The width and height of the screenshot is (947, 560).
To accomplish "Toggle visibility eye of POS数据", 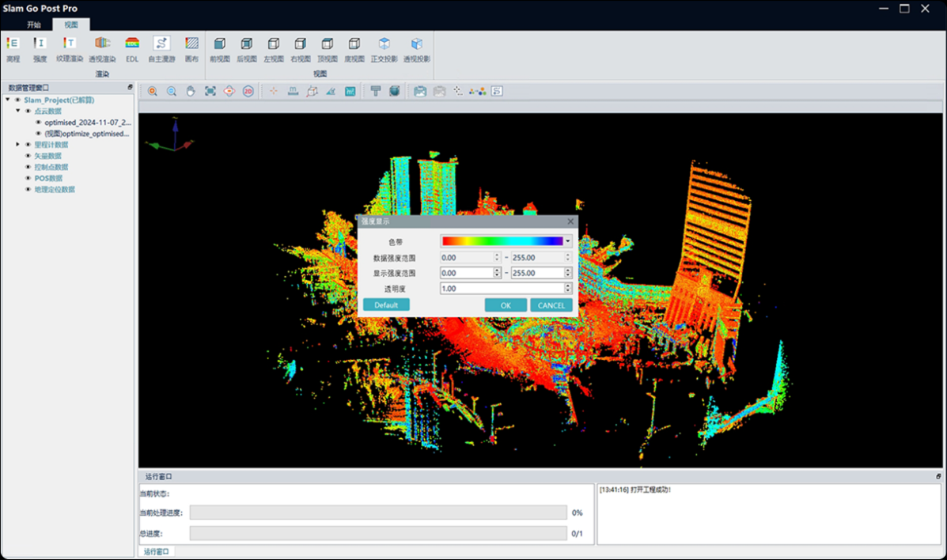I will [x=28, y=178].
